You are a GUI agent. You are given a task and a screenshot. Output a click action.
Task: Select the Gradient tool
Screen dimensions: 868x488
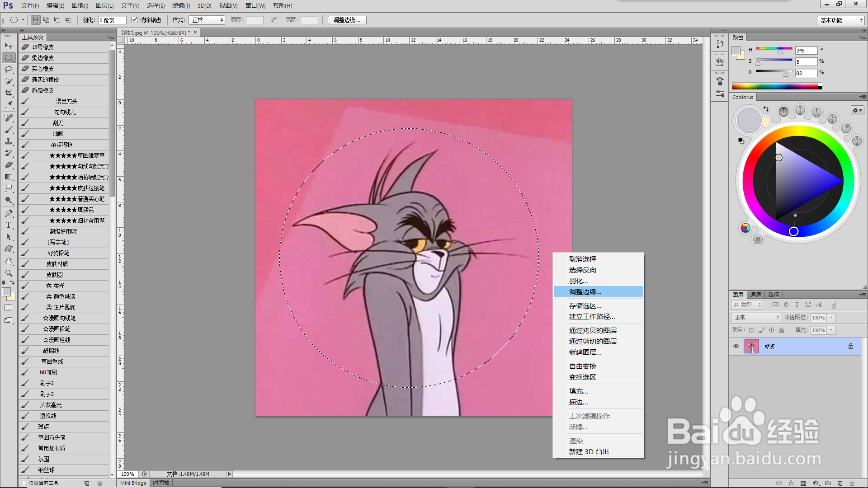9,177
